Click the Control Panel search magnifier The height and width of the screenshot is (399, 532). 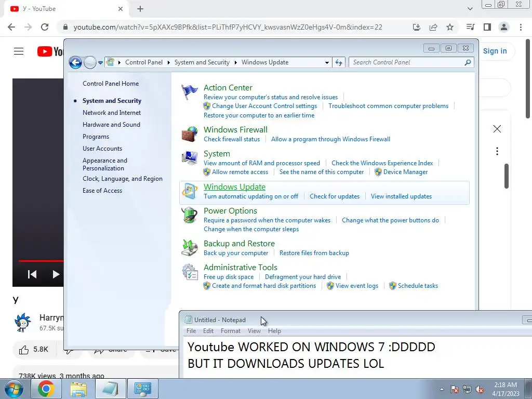(x=468, y=62)
